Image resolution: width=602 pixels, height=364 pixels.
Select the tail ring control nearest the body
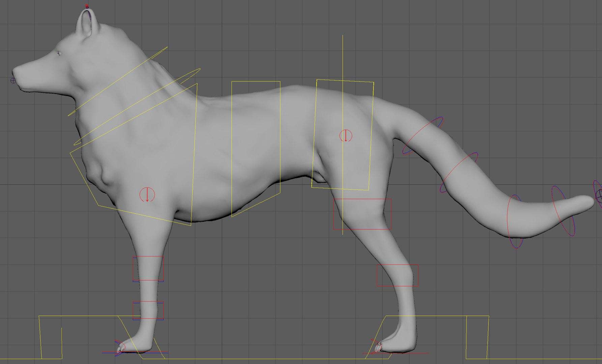pyautogui.click(x=423, y=135)
